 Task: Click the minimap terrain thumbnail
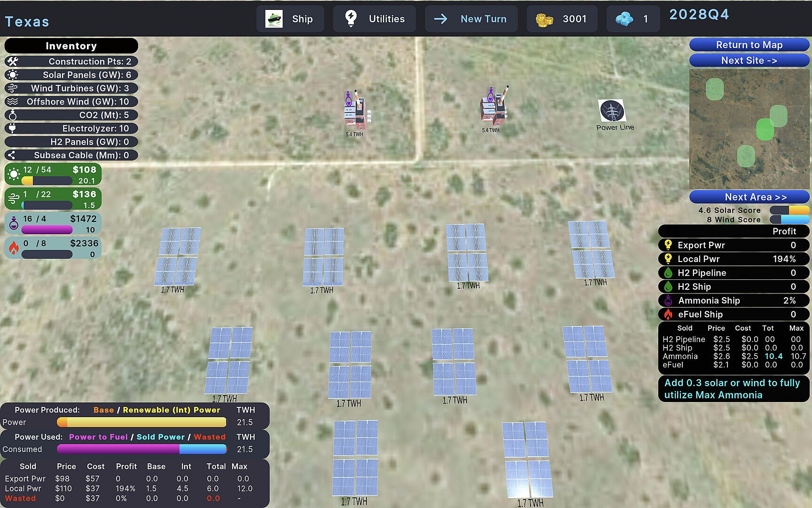coord(749,129)
